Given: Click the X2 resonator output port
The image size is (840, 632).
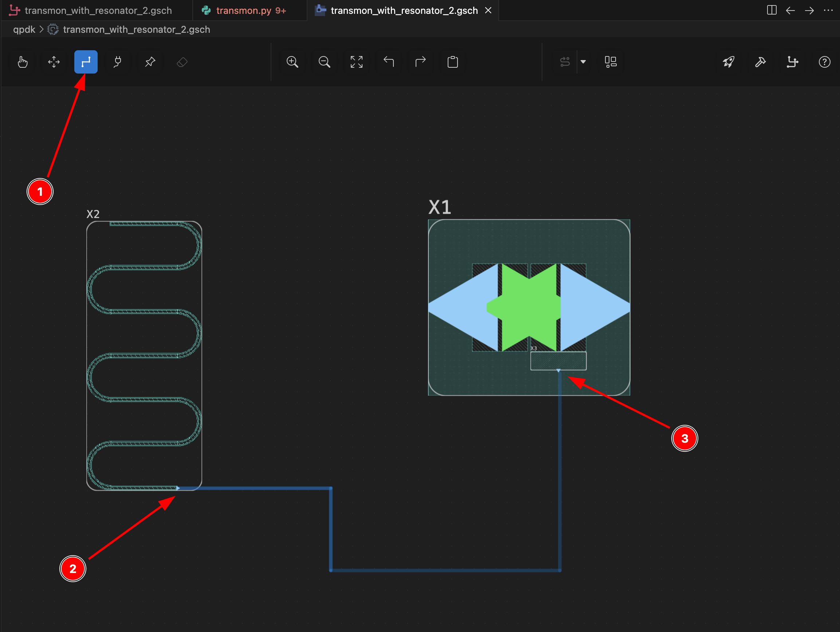Looking at the screenshot, I should (x=178, y=488).
